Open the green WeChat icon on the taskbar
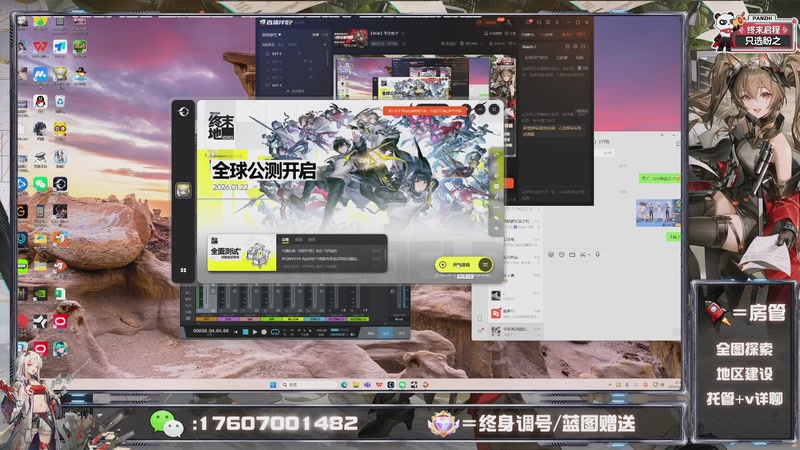 (x=403, y=385)
